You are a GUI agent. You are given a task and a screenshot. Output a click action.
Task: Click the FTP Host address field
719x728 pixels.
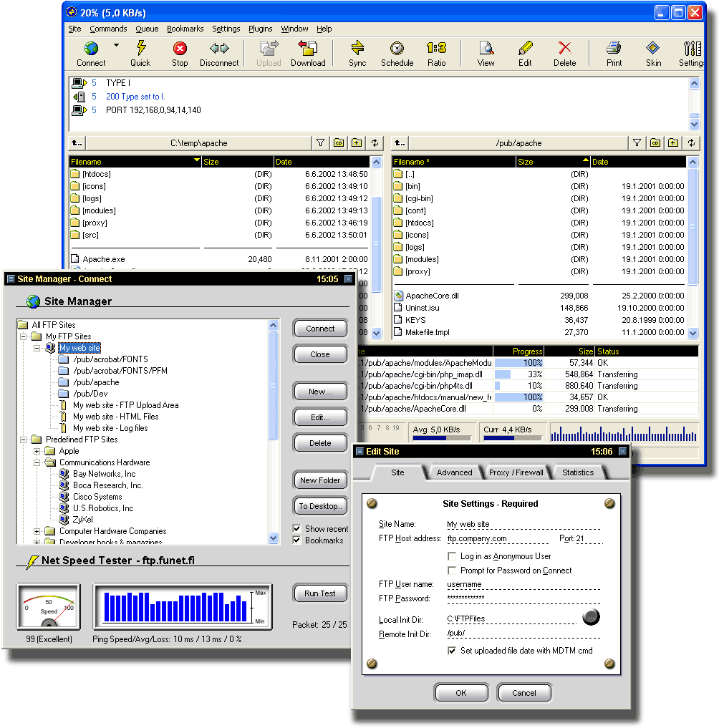click(498, 538)
